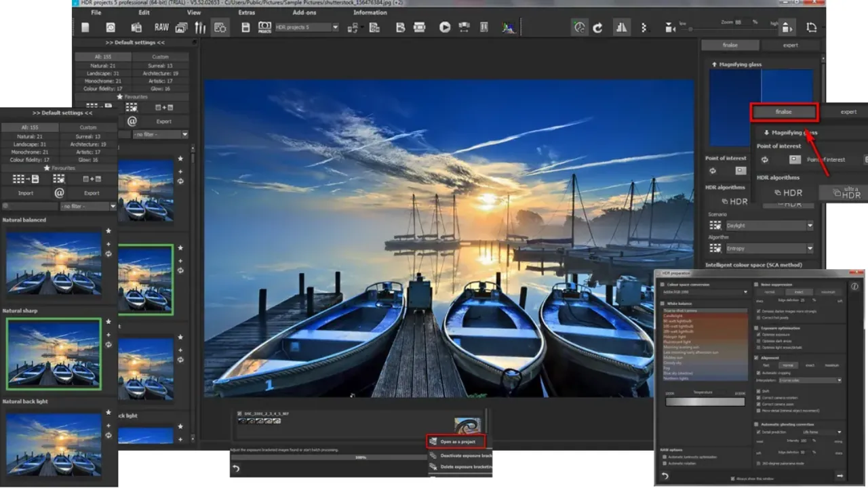Open the no filter dropdown in enlarged panel
The height and width of the screenshot is (488, 868).
[x=88, y=206]
